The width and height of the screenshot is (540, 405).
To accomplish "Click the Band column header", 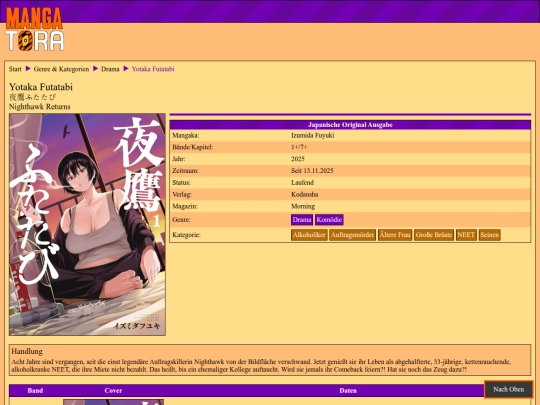I will click(35, 390).
